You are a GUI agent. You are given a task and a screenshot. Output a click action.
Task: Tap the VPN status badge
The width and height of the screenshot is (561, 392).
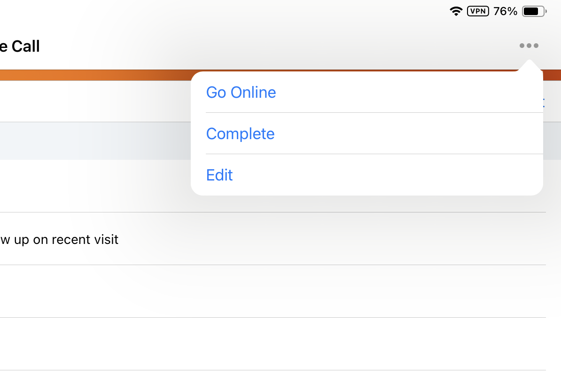pos(478,11)
